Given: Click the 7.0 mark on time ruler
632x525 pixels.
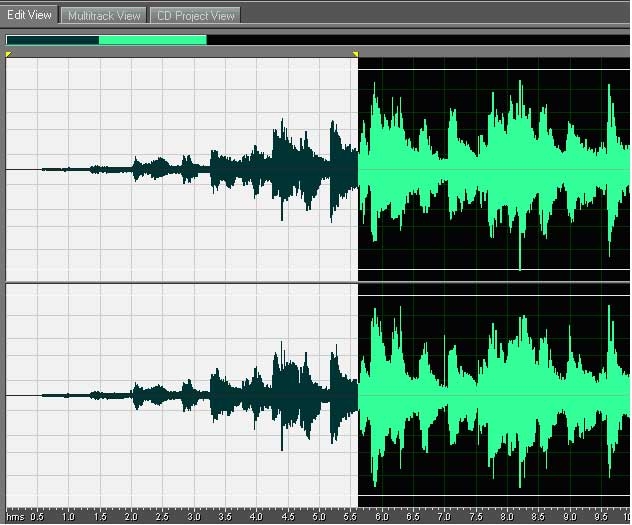Looking at the screenshot, I should coord(445,517).
